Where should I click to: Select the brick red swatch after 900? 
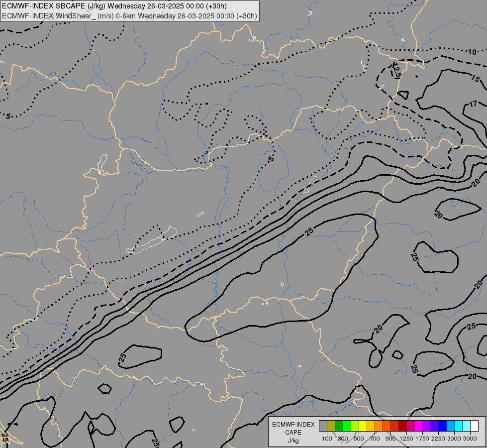click(395, 426)
